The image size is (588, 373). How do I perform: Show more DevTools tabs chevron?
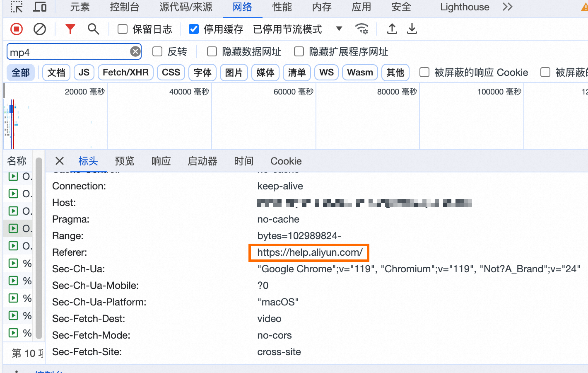tap(508, 7)
